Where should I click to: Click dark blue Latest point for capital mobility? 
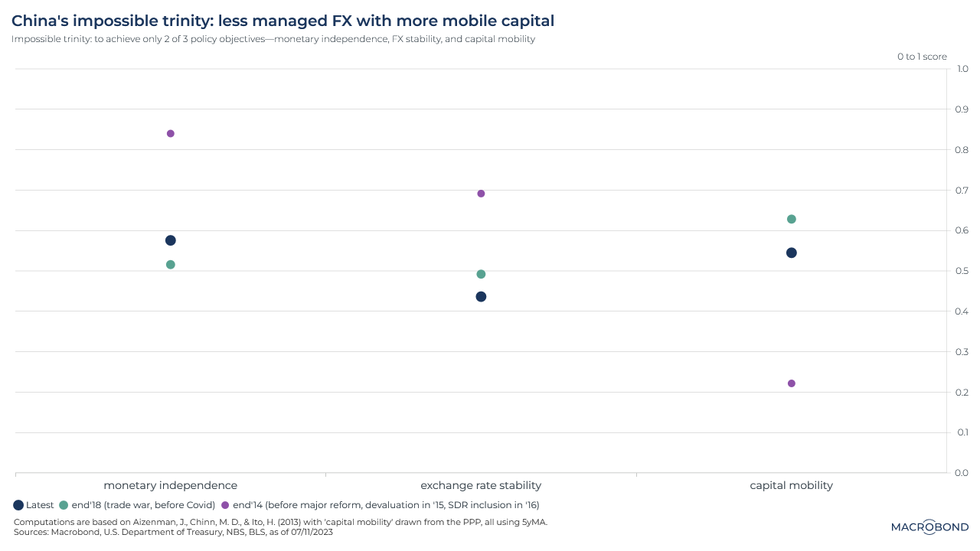[x=792, y=253]
